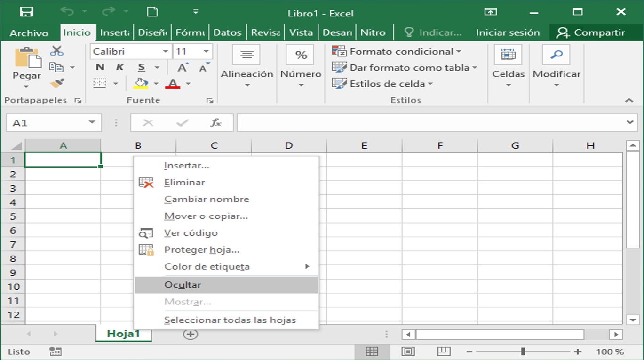Open the insert function fx button
The image size is (644, 360).
(216, 123)
